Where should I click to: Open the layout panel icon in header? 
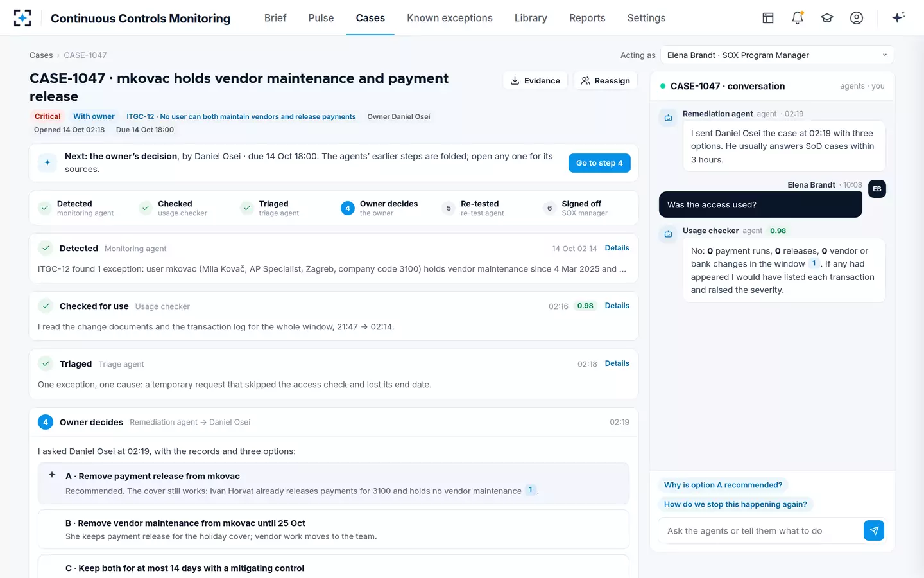coord(768,18)
